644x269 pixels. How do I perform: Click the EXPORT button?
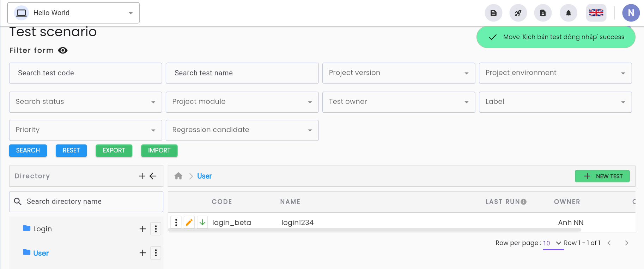coord(114,150)
